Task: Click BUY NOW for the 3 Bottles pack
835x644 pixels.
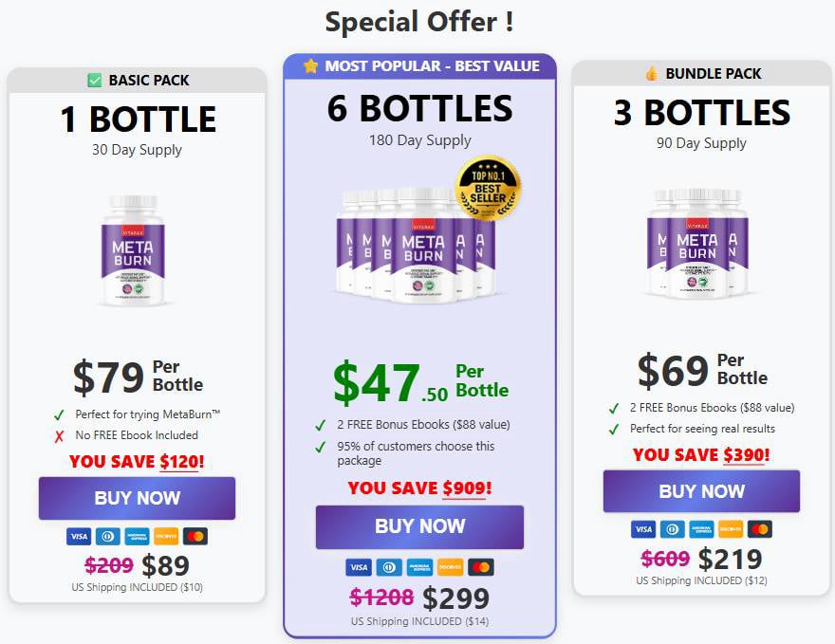Action: tap(701, 491)
